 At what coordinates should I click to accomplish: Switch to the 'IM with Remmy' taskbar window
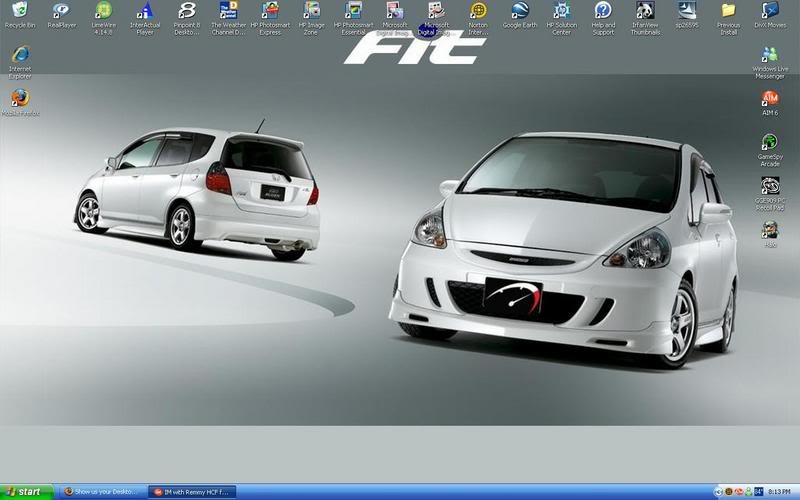[x=191, y=492]
